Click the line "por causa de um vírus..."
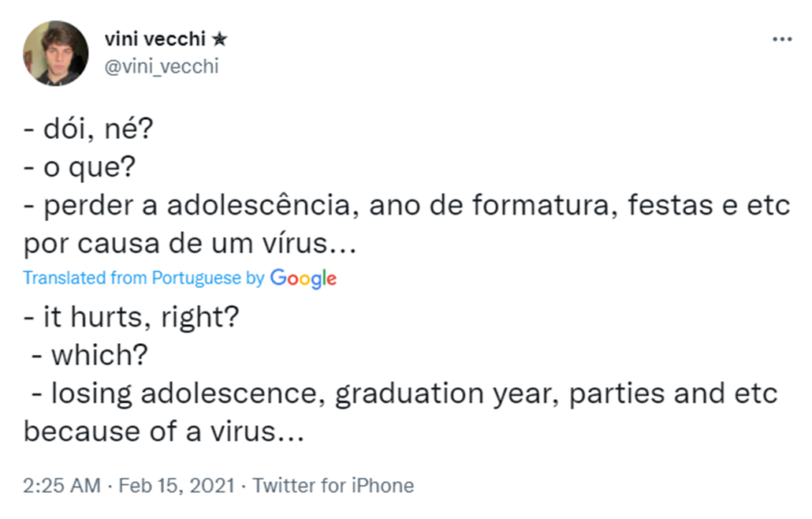This screenshot has width=812, height=519. click(x=190, y=245)
